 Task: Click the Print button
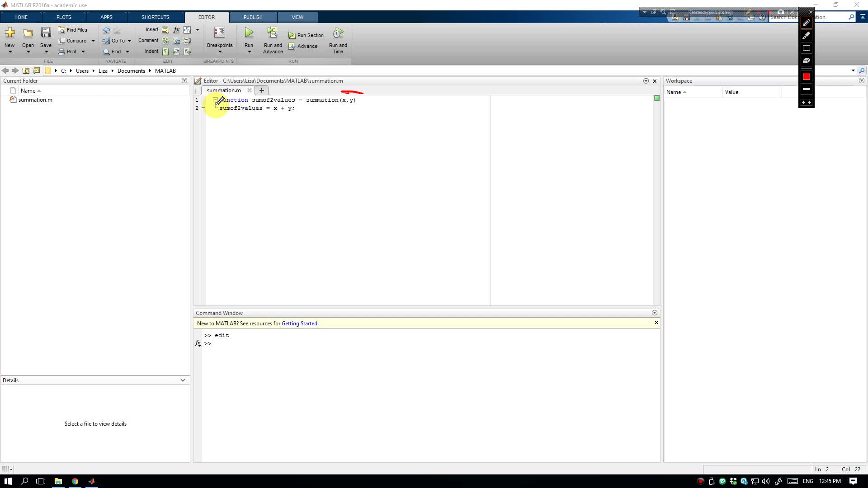(67, 52)
